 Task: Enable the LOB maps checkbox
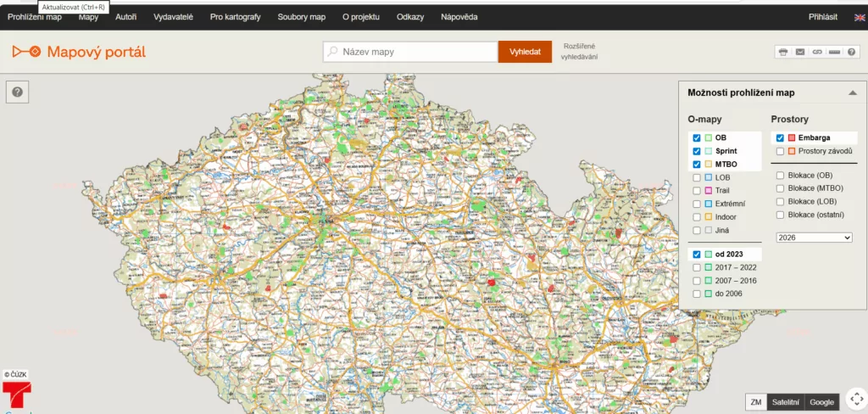click(697, 177)
